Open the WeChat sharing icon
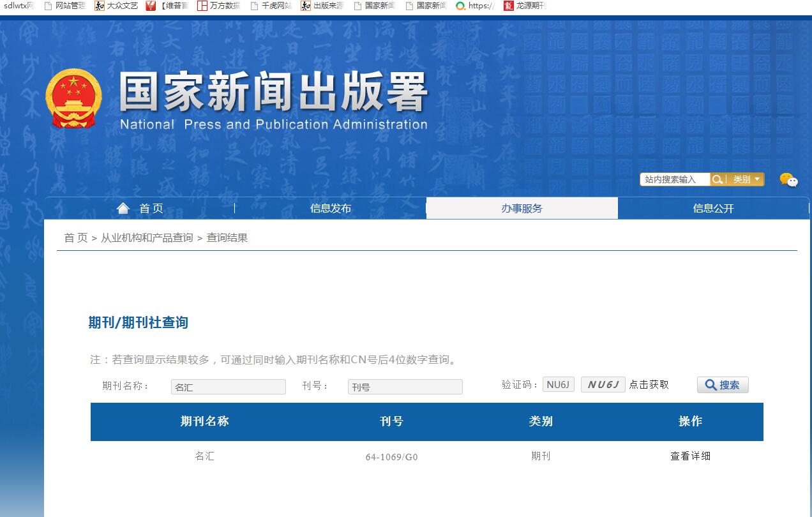Screen dimensions: 812x517 click(790, 181)
